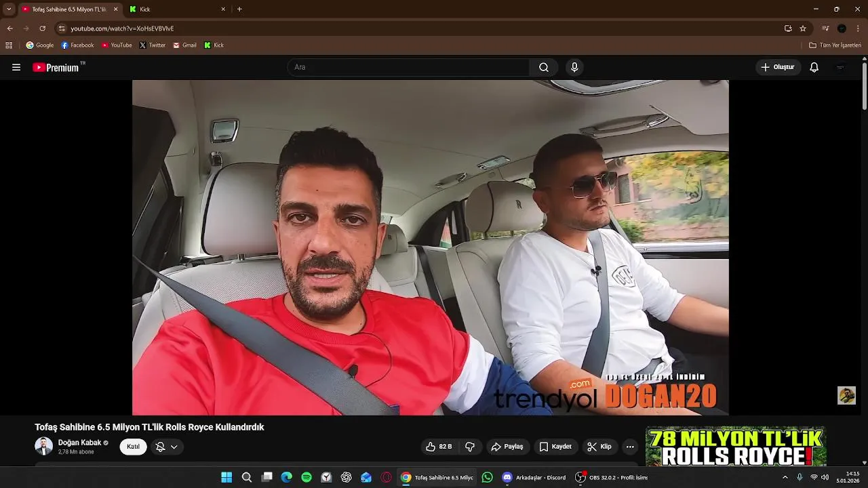
Task: Open Twitter bookmark
Action: (153, 45)
